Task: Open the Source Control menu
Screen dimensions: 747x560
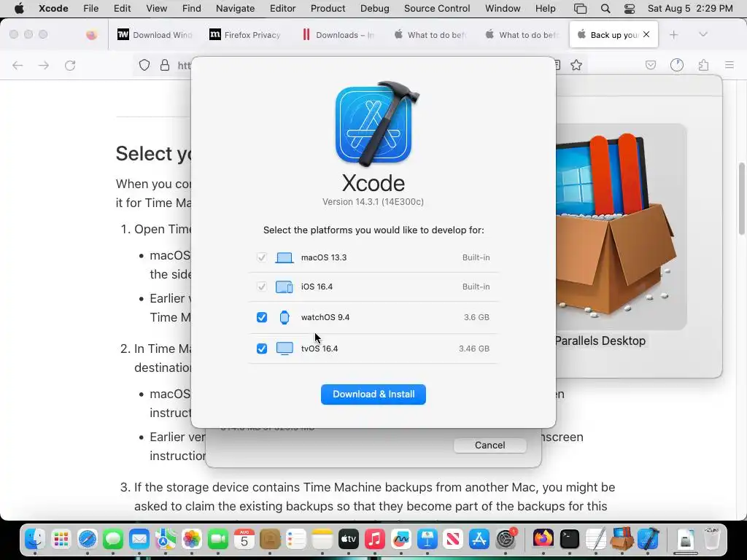Action: [437, 9]
